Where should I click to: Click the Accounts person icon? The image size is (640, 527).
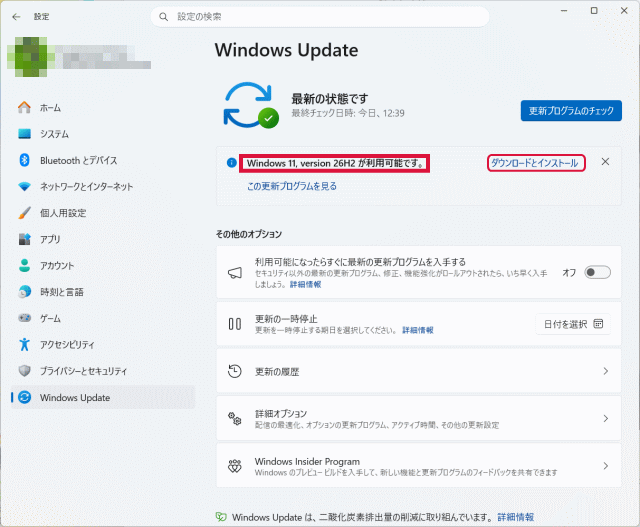24,265
